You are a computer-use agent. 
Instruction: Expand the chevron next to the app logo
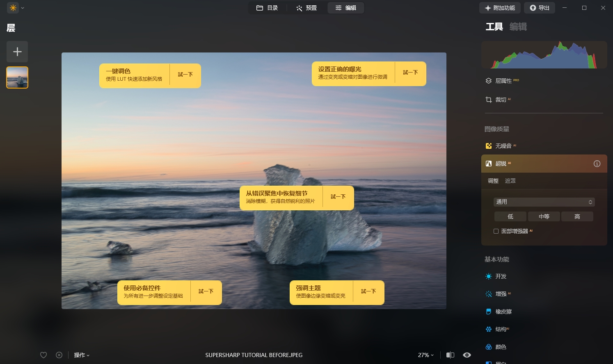[23, 8]
